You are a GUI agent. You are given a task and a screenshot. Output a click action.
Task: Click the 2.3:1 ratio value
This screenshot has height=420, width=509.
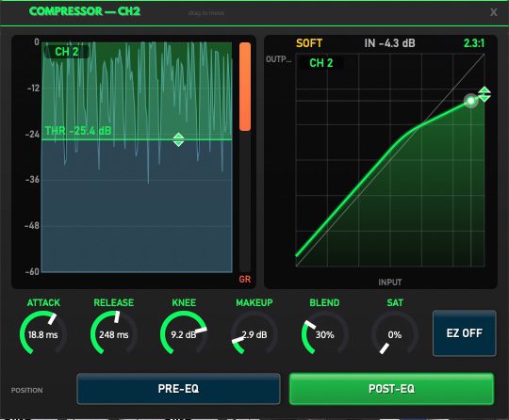(474, 43)
